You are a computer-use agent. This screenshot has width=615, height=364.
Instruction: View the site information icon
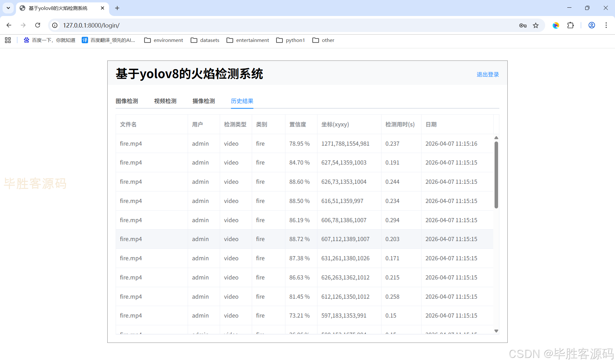coord(55,25)
